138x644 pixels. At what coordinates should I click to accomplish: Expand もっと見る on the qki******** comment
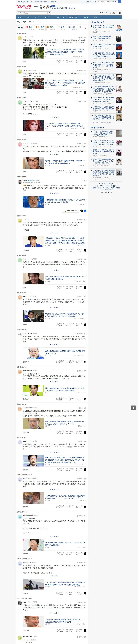(x=54, y=307)
